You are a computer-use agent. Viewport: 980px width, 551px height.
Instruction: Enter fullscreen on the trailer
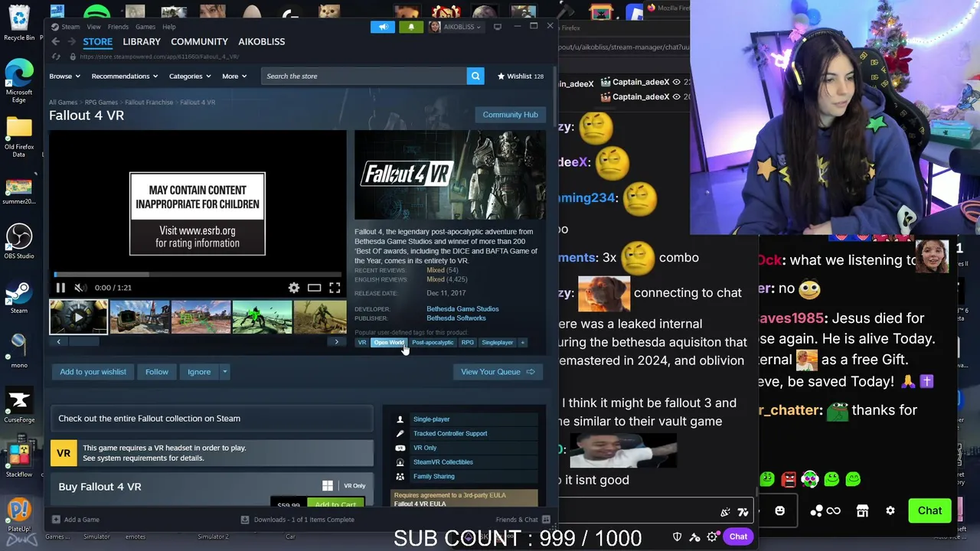click(335, 288)
